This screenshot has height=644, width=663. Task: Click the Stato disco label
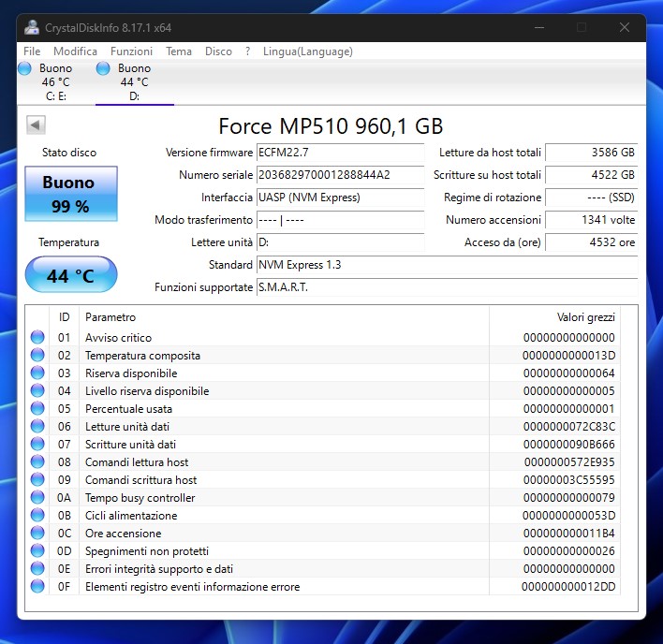[x=69, y=153]
